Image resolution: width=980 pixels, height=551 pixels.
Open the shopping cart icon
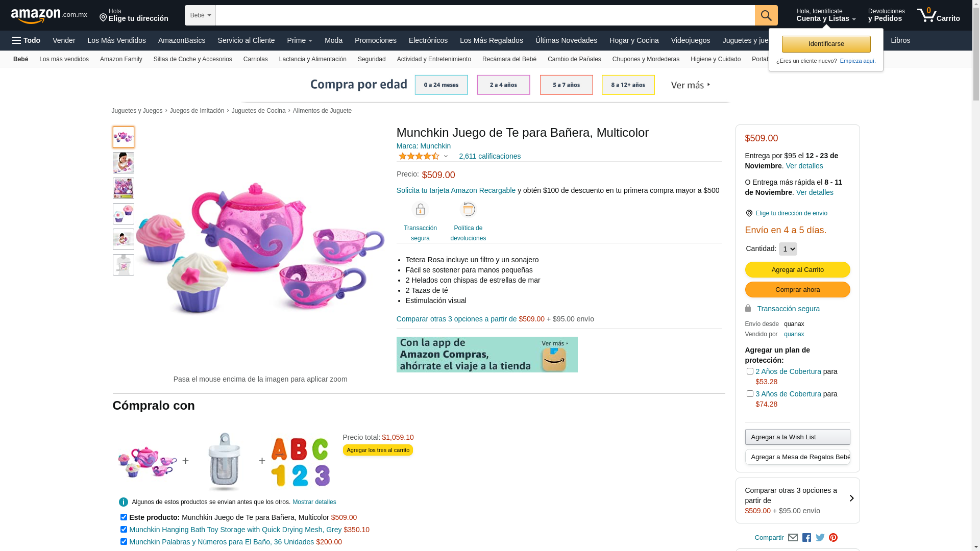[x=938, y=15]
